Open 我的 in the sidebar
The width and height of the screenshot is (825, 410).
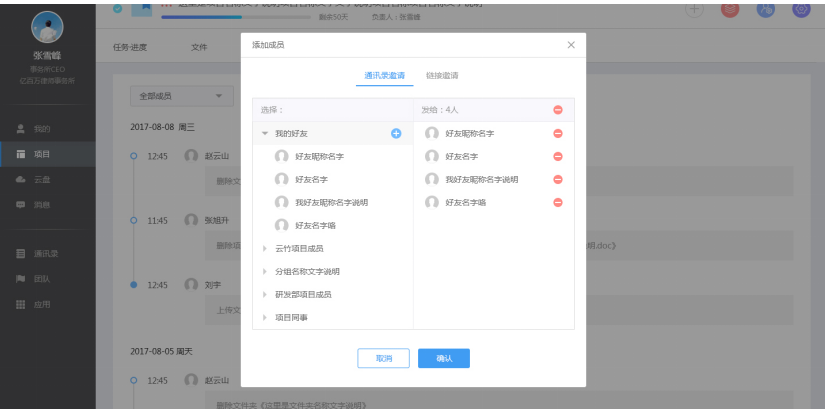pyautogui.click(x=47, y=129)
